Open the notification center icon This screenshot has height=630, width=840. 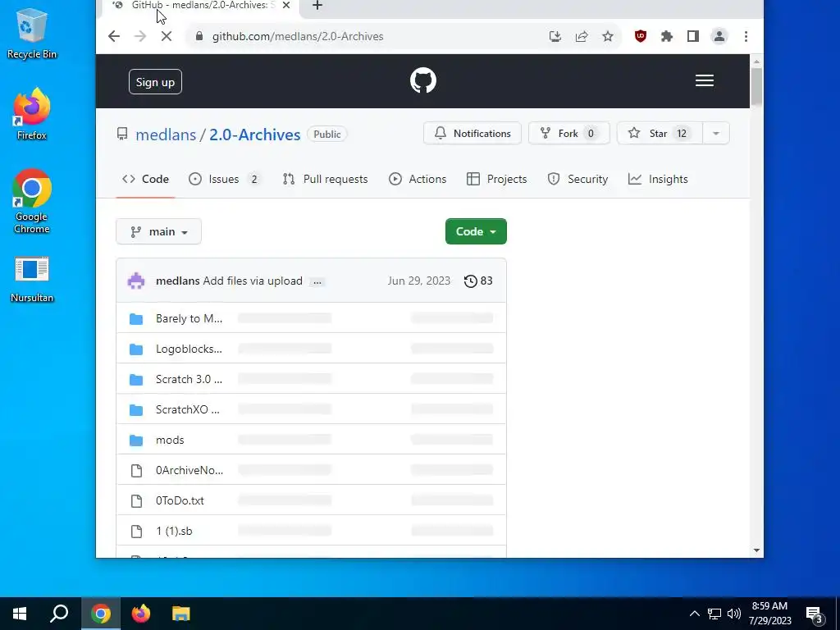coord(815,615)
